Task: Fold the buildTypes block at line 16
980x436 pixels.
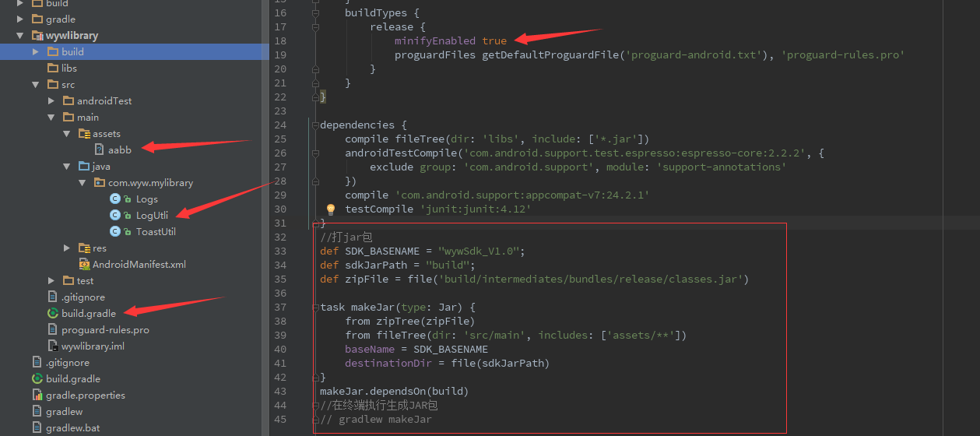Action: pyautogui.click(x=315, y=12)
